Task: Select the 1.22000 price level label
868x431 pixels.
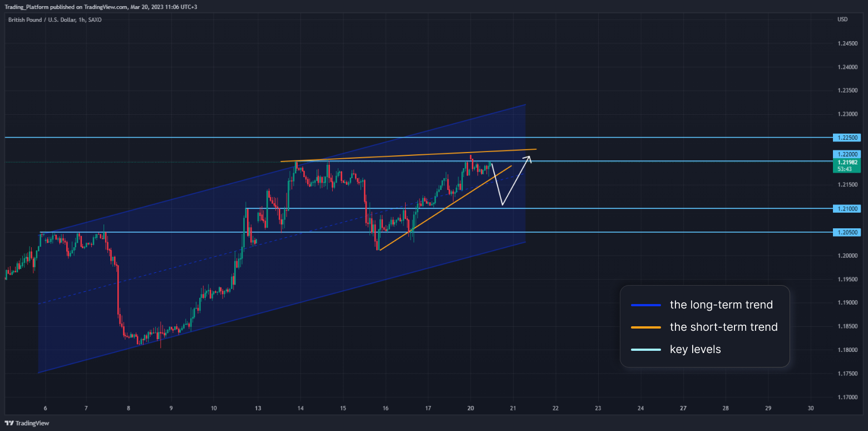Action: pyautogui.click(x=847, y=154)
